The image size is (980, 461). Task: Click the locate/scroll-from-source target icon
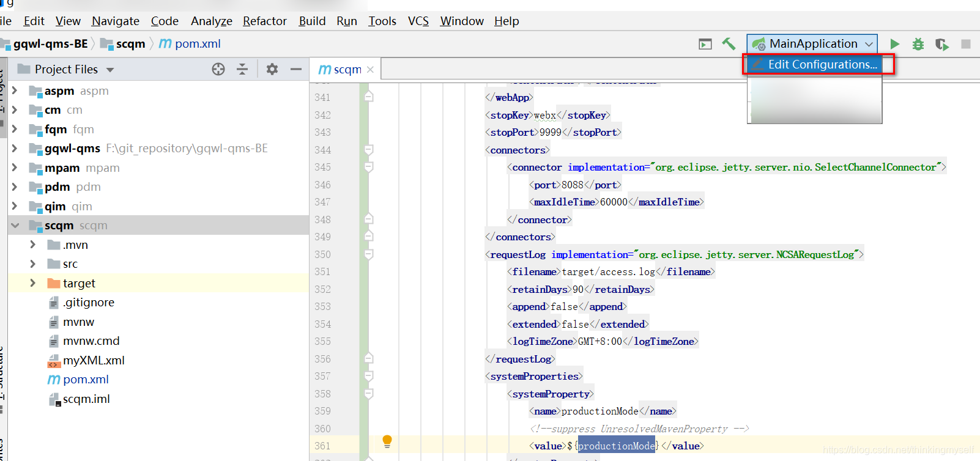[x=218, y=69]
